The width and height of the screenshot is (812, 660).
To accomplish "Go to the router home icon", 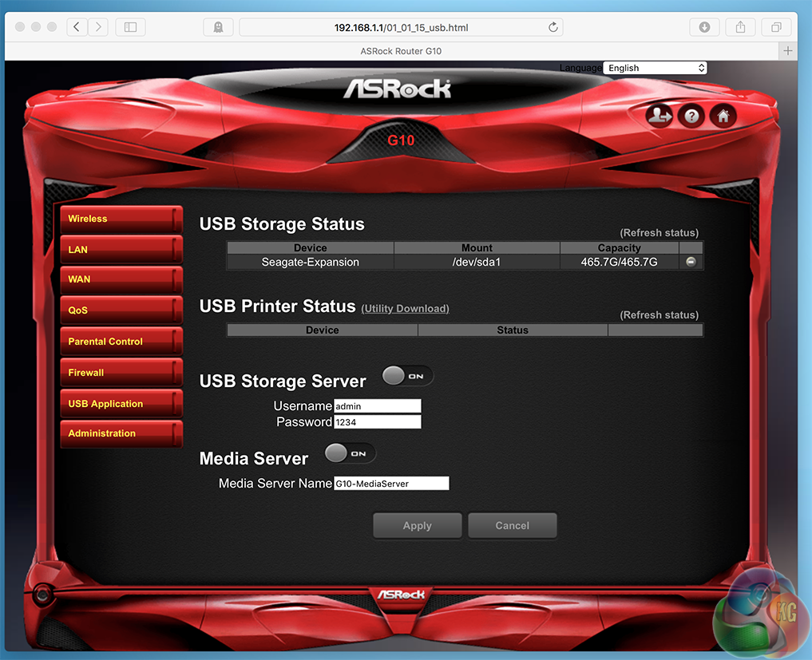I will tap(723, 116).
